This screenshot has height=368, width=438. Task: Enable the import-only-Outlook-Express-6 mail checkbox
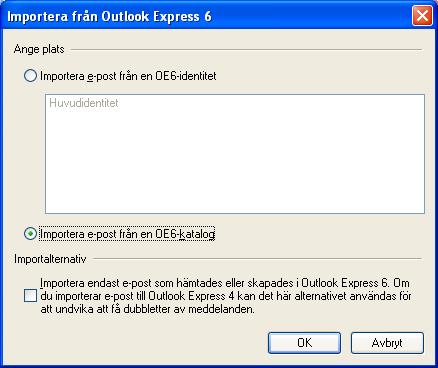pos(30,296)
